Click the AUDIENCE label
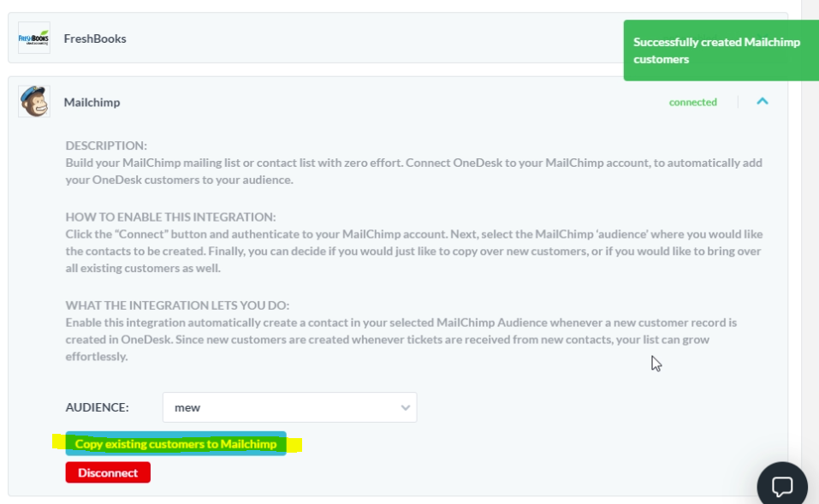The height and width of the screenshot is (504, 819). pos(98,407)
